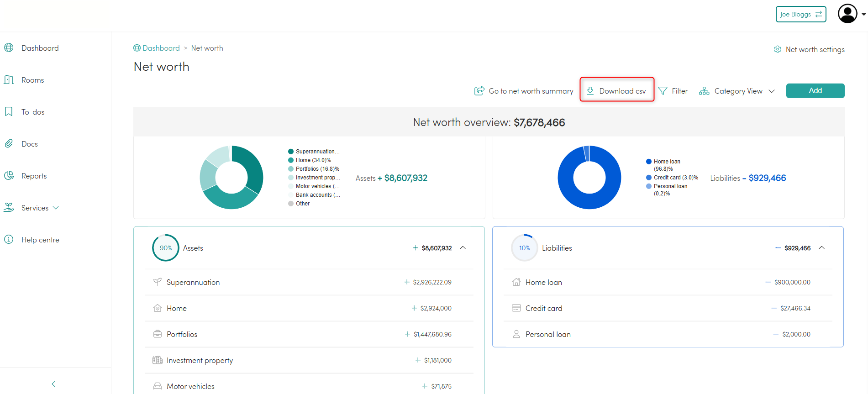Click the Home row house icon
Image resolution: width=868 pixels, height=394 pixels.
[158, 308]
